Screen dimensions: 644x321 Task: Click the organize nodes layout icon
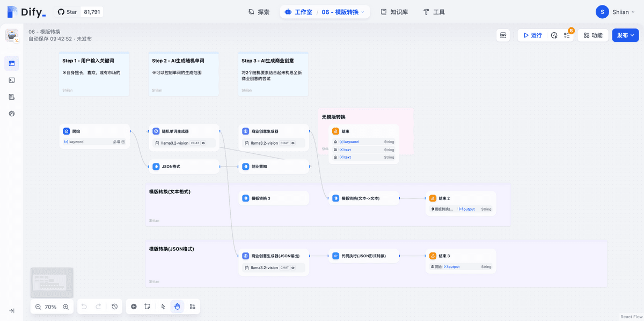coord(192,307)
